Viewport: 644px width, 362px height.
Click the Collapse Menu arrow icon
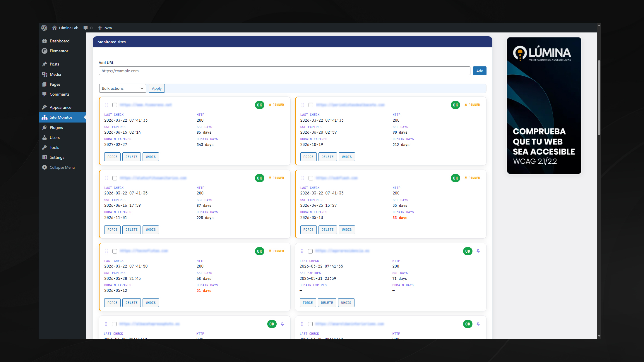click(x=44, y=167)
